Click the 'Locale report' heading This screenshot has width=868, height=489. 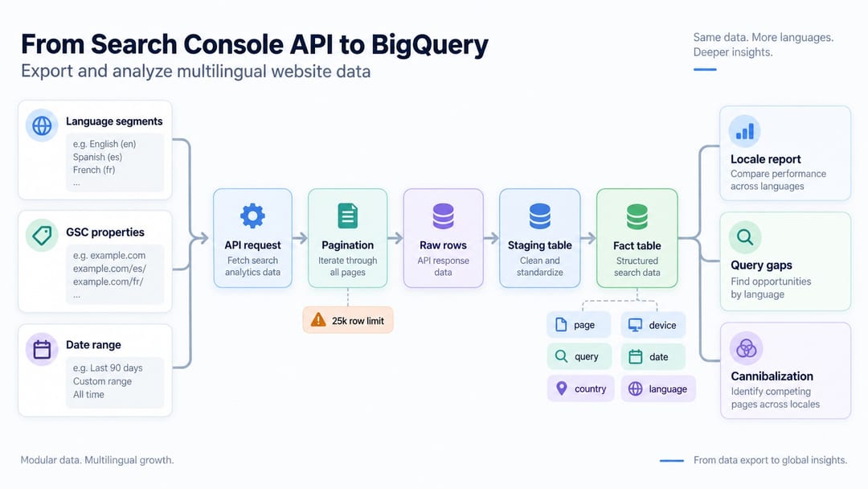click(x=766, y=159)
